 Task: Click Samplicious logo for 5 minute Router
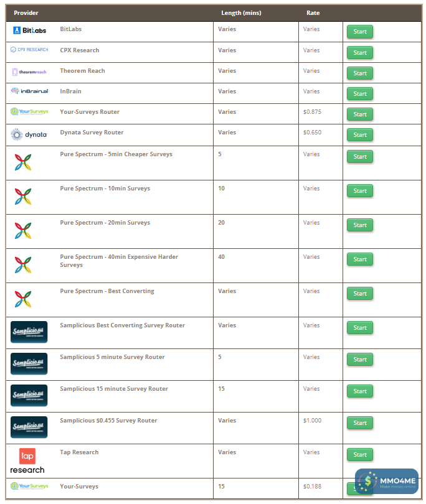click(29, 364)
